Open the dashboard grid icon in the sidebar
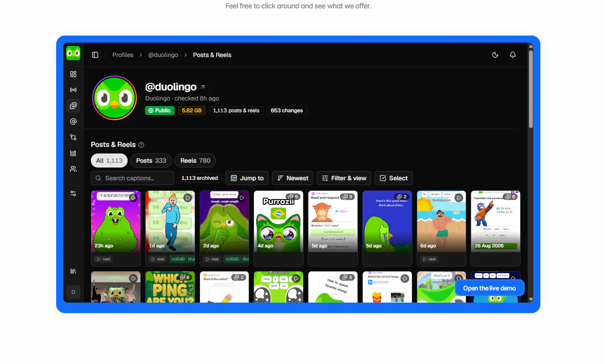This screenshot has width=604, height=364. tap(73, 74)
